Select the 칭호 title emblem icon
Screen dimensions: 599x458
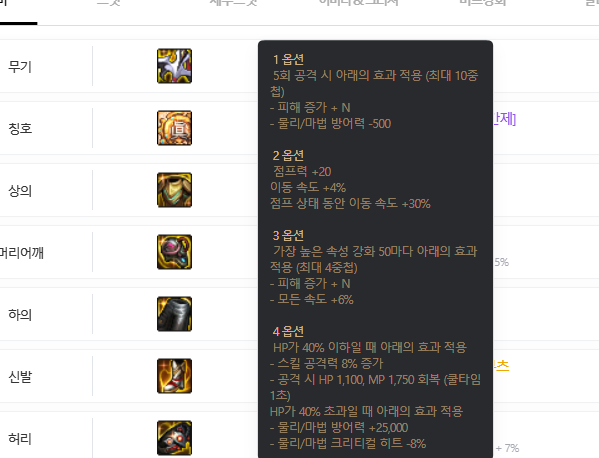tap(174, 128)
